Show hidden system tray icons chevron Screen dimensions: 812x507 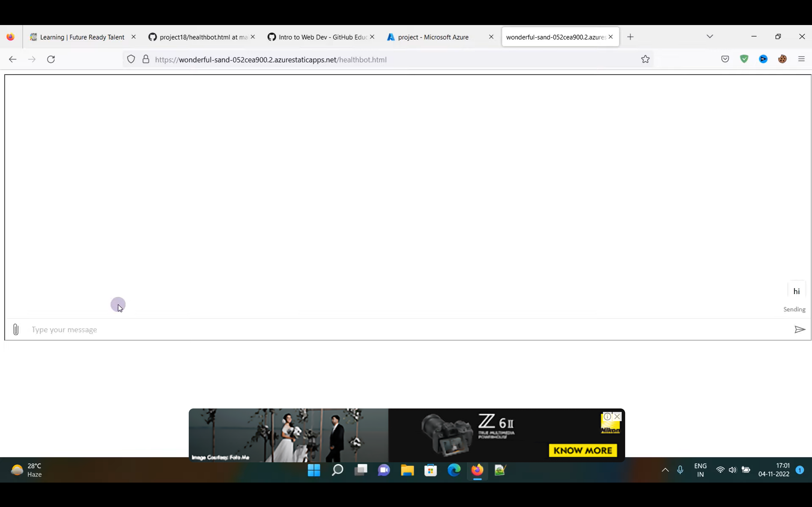click(665, 470)
